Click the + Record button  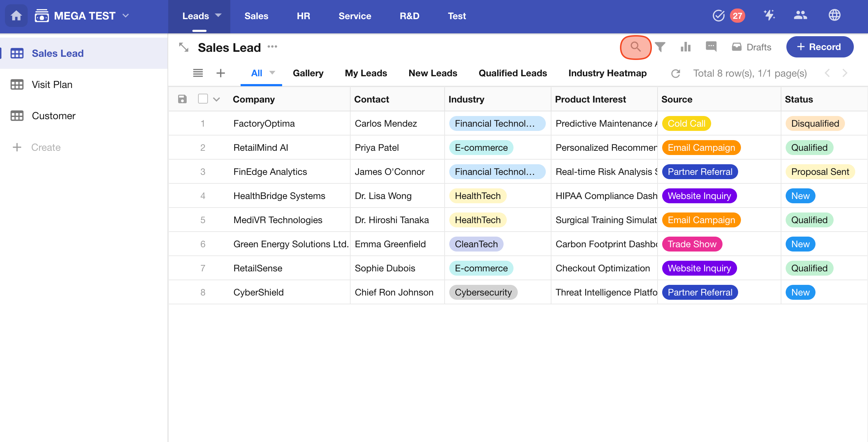click(819, 47)
